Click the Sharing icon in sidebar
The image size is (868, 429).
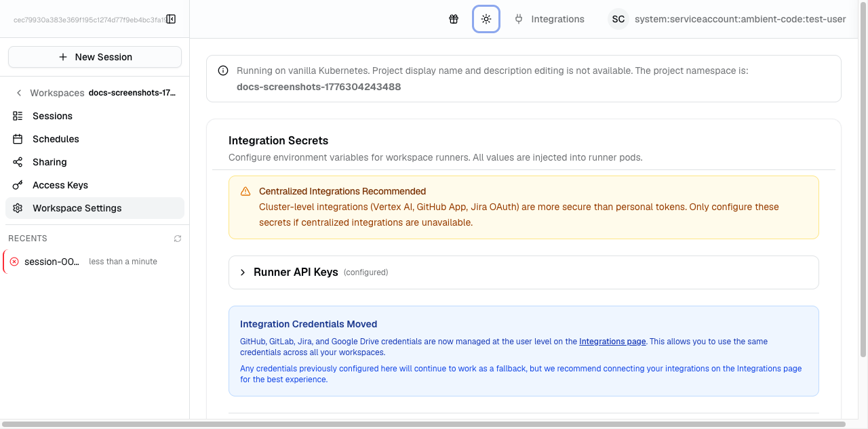click(x=18, y=162)
